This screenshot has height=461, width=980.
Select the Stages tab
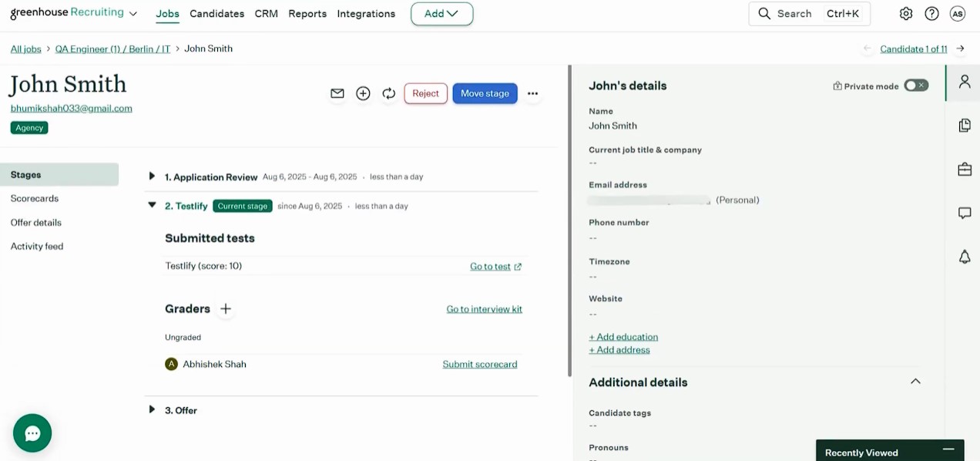pyautogui.click(x=59, y=175)
